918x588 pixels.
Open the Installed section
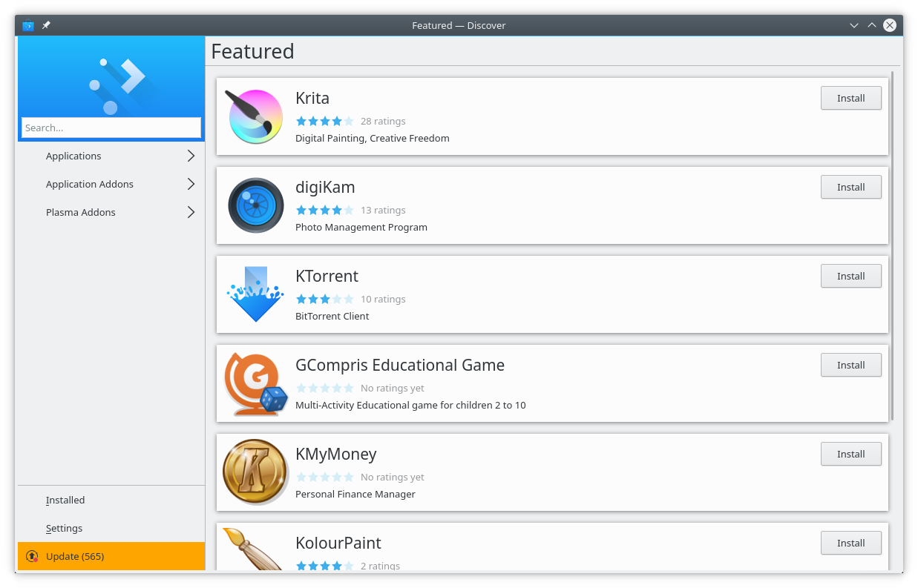pyautogui.click(x=111, y=500)
